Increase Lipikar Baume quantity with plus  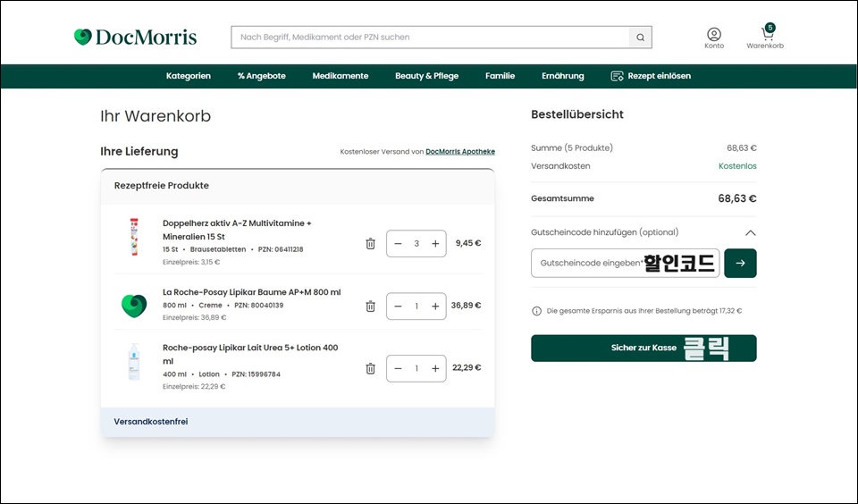click(435, 306)
